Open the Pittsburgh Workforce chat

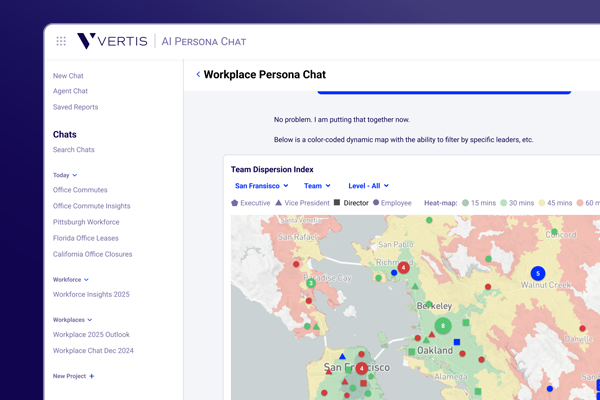[86, 222]
